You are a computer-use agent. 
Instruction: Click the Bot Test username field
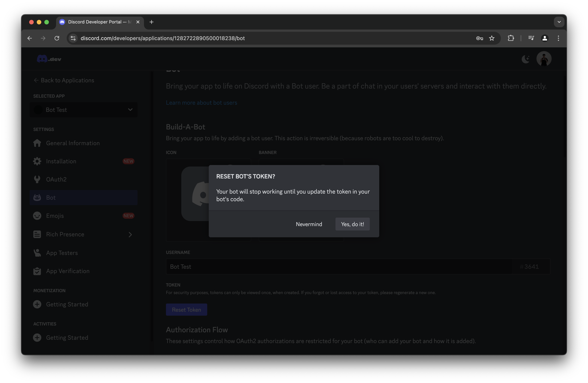pyautogui.click(x=339, y=266)
